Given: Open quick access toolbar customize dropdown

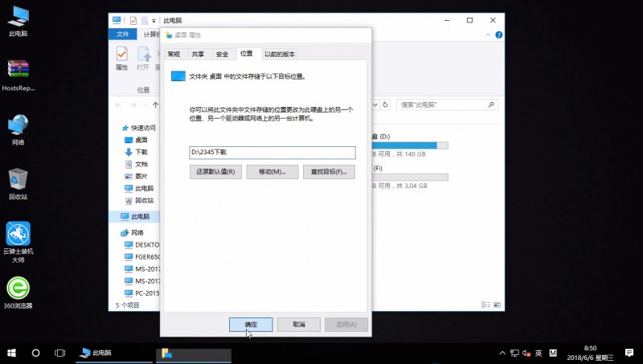Looking at the screenshot, I should click(154, 21).
